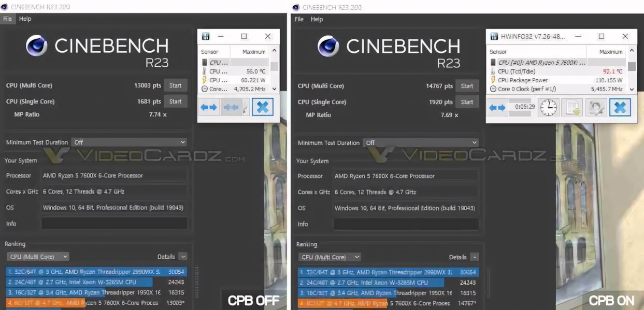This screenshot has height=310, width=644.
Task: Open Help menu in the 13003 pts Cinebench window
Action: 25,19
